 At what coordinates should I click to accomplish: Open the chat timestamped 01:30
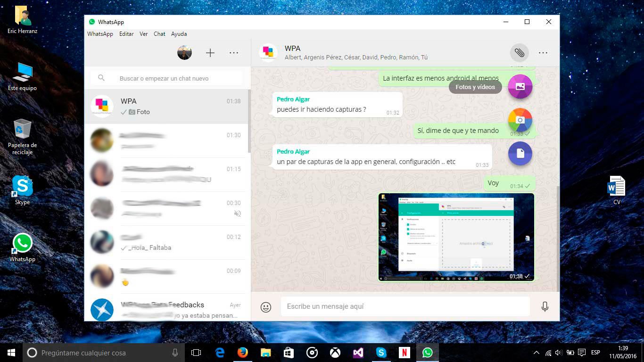click(166, 140)
